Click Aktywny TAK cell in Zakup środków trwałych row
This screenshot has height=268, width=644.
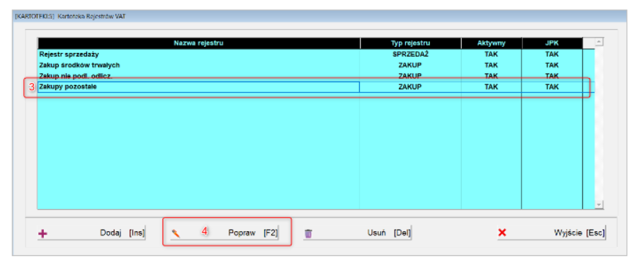[491, 65]
